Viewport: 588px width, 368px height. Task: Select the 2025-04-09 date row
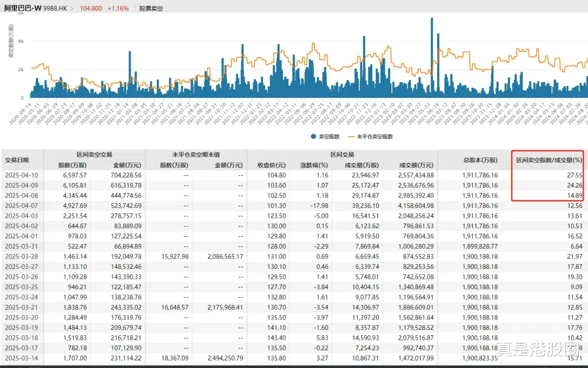click(x=22, y=185)
